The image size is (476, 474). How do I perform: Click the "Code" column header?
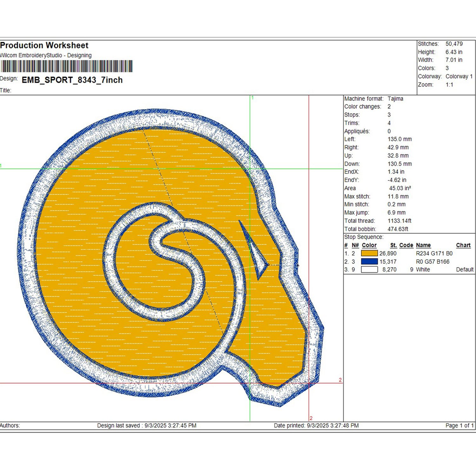click(x=406, y=245)
